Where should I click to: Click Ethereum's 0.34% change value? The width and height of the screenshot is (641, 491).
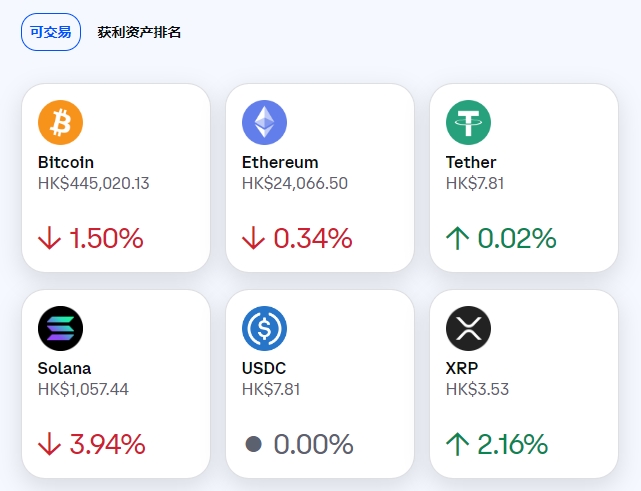[x=312, y=238]
